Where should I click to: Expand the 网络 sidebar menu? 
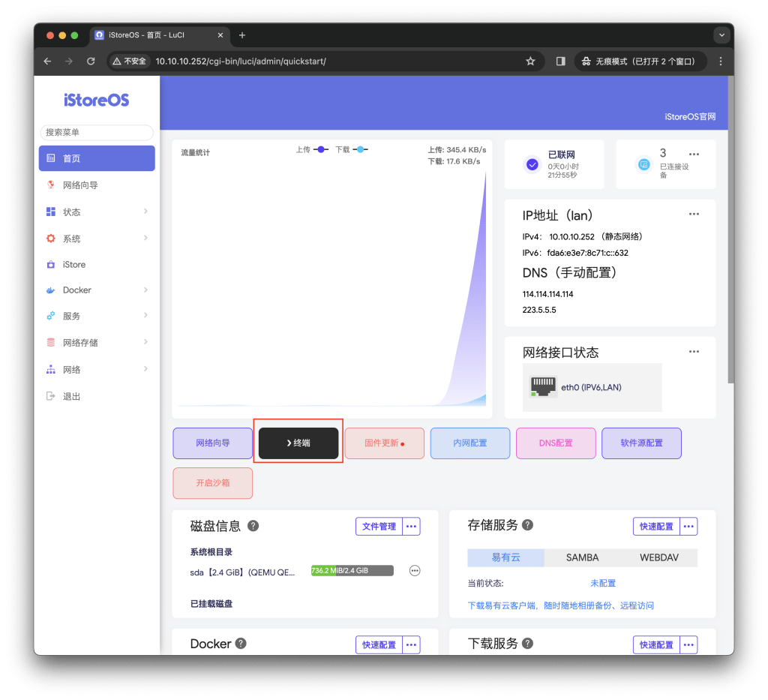(x=97, y=369)
